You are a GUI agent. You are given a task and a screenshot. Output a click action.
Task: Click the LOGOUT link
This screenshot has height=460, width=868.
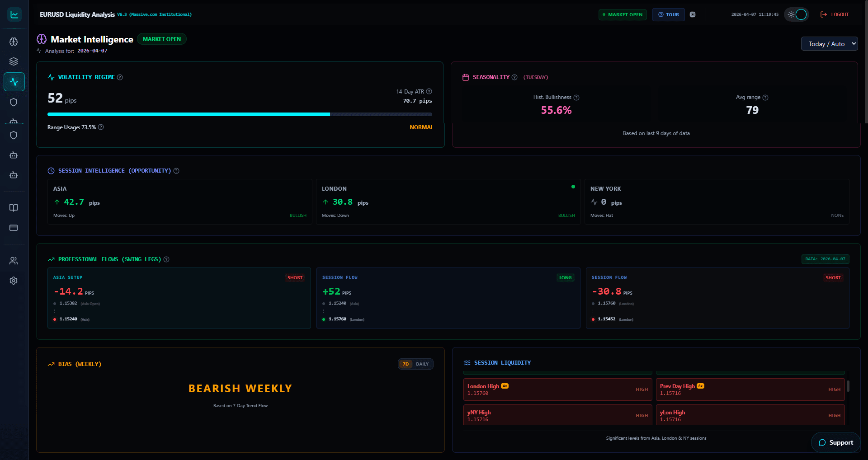(835, 14)
